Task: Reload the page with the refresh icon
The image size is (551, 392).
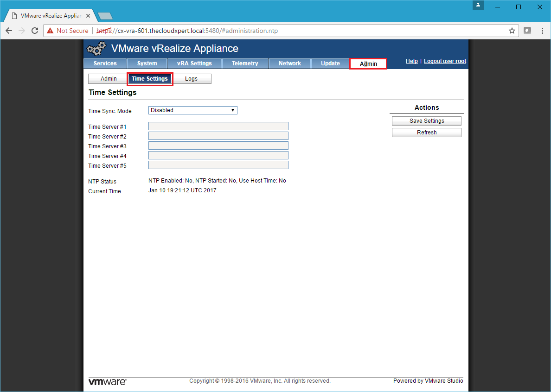Action: [34, 31]
